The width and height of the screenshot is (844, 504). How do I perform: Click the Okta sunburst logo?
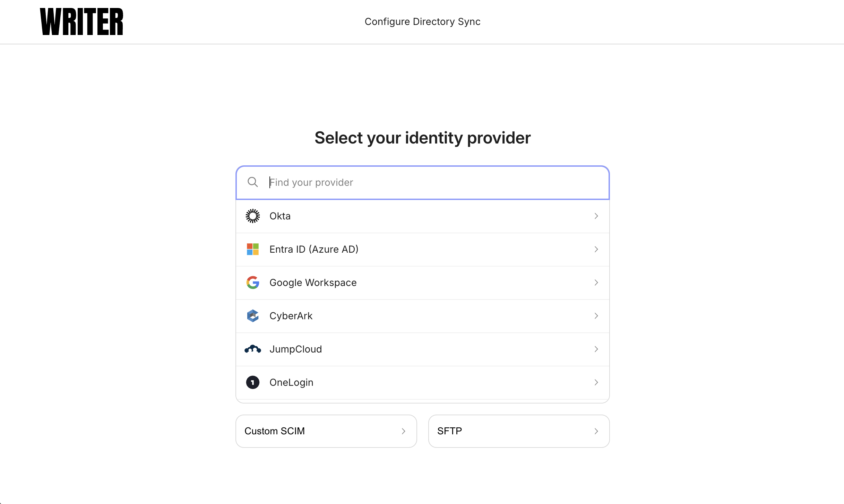pyautogui.click(x=253, y=216)
